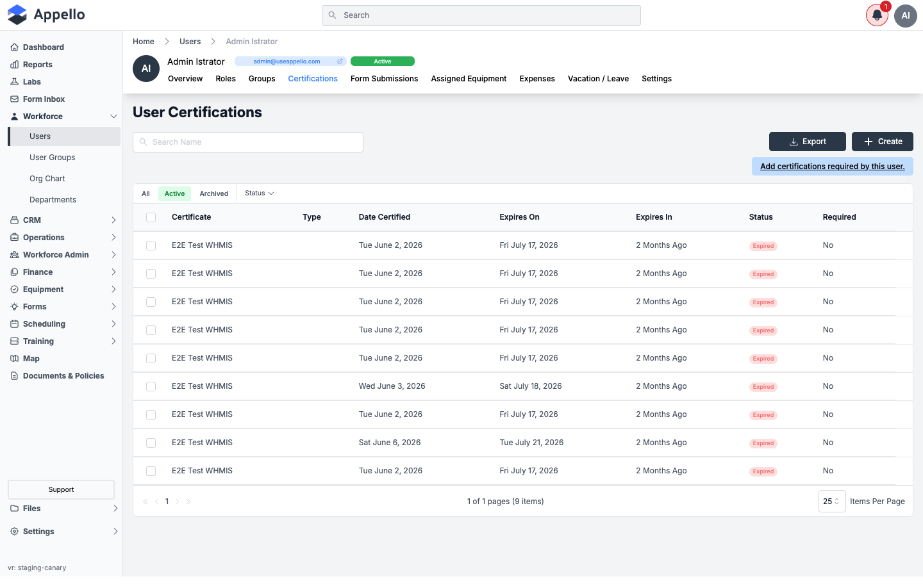923x588 pixels.
Task: Click the Operations briefcase icon
Action: pyautogui.click(x=14, y=238)
